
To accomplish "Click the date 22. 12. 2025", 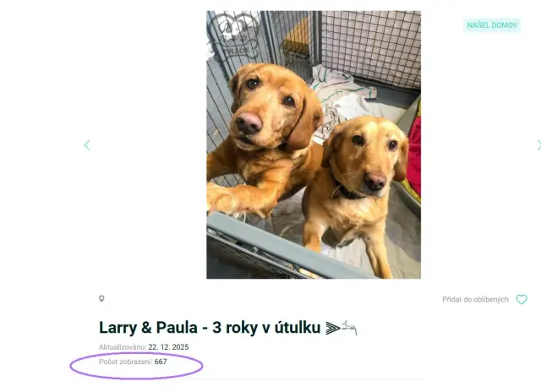I will pos(168,347).
